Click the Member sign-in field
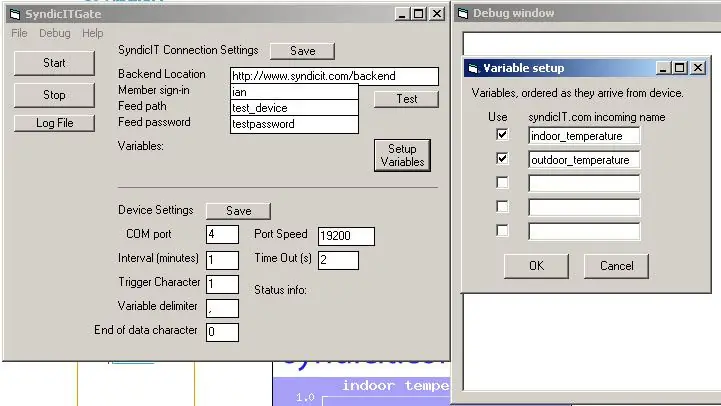721x406 pixels. click(x=294, y=92)
